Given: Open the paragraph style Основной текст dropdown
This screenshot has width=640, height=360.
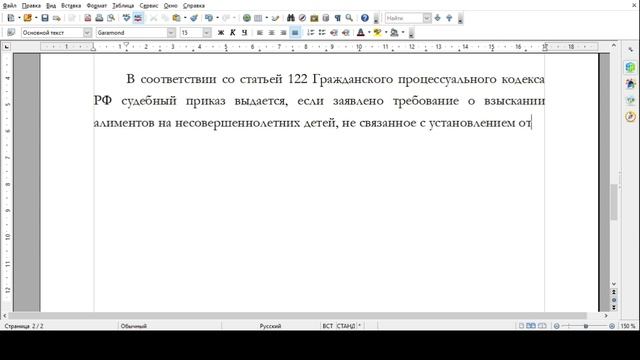Looking at the screenshot, I should point(87,32).
